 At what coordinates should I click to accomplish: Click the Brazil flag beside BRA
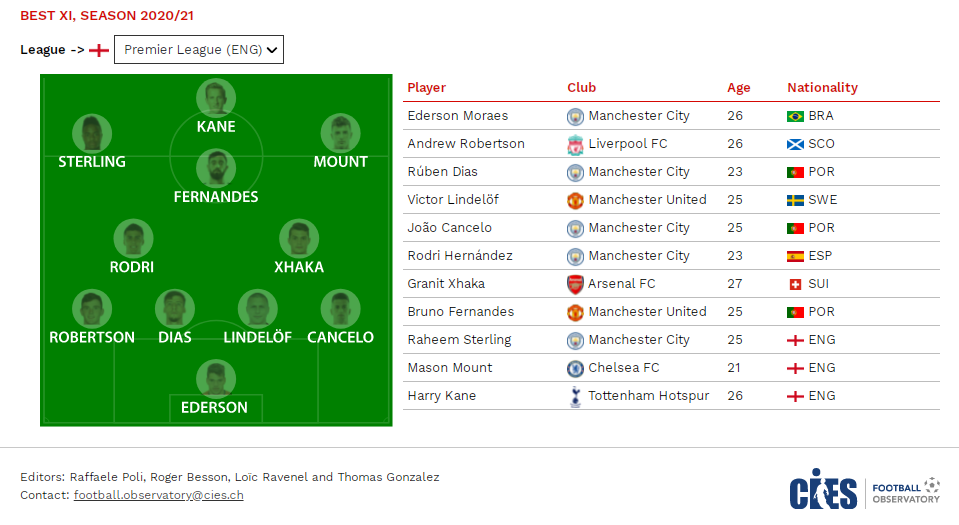[x=795, y=116]
